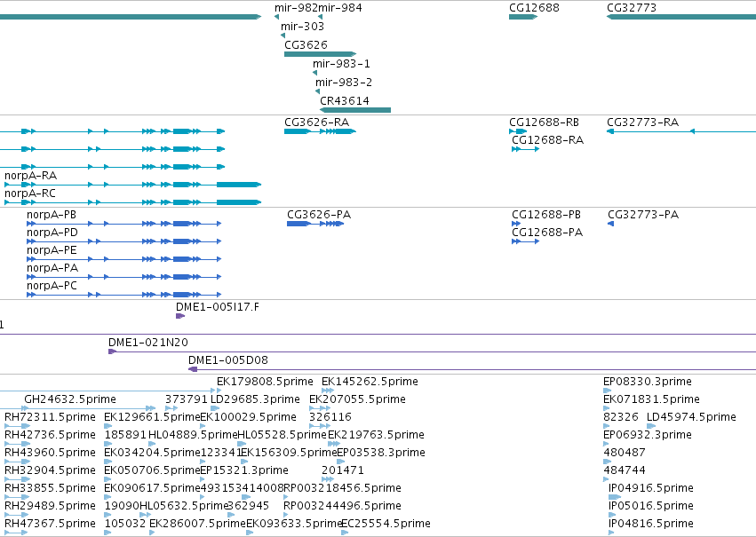Click the mir-983-2 label
This screenshot has width=756, height=537.
[344, 83]
